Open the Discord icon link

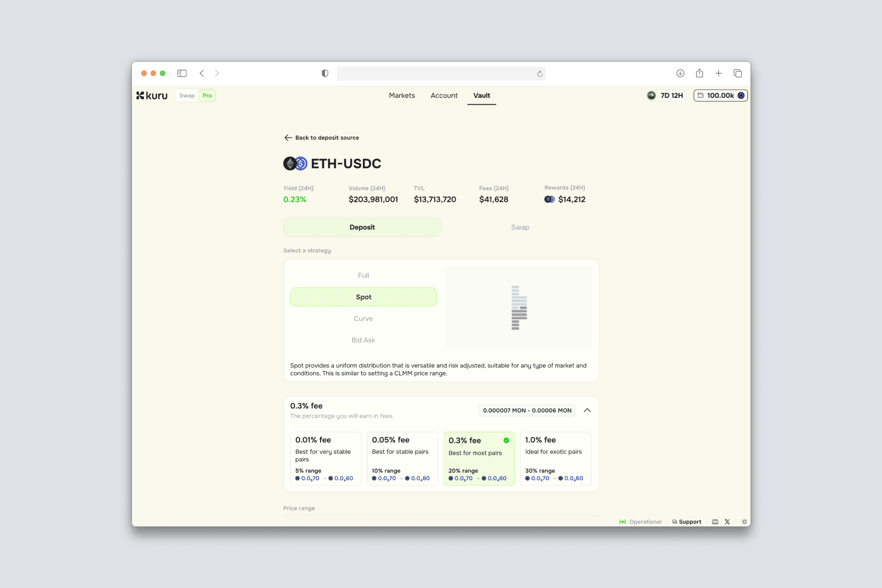coord(715,522)
